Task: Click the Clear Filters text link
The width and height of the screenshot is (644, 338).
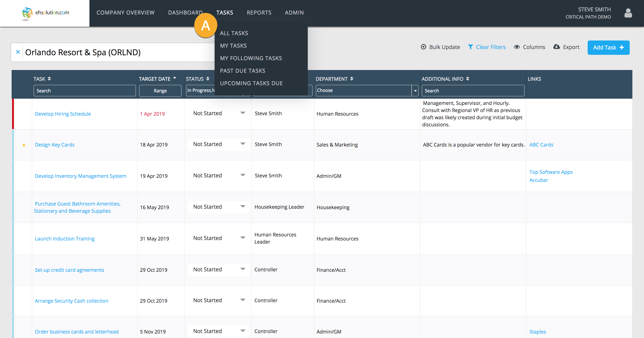Action: 491,47
